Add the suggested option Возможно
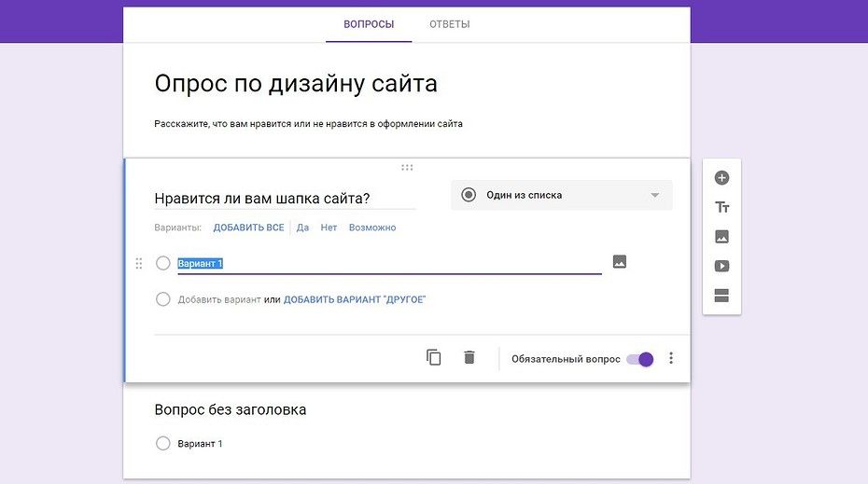 (x=372, y=228)
